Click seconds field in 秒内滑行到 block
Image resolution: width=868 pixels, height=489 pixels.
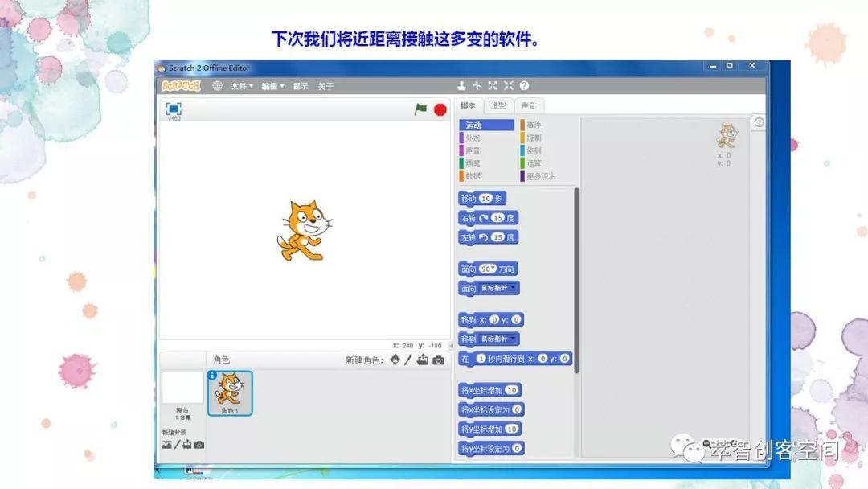coord(481,358)
